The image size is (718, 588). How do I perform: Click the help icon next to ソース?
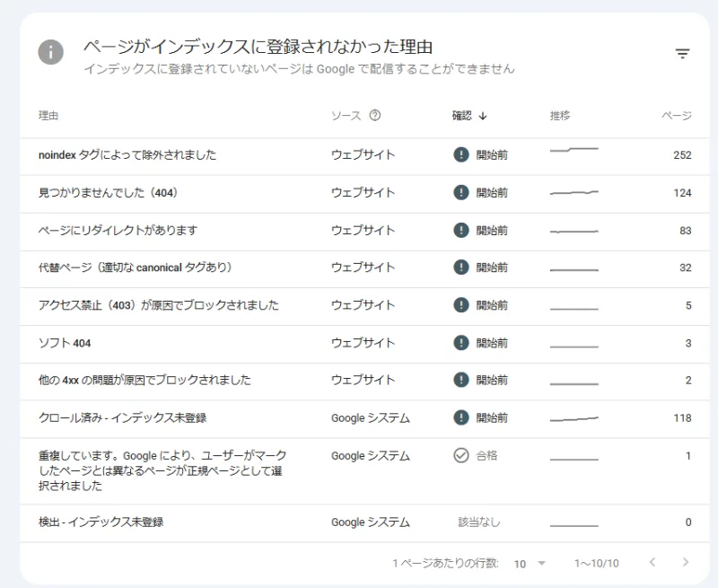(x=375, y=115)
